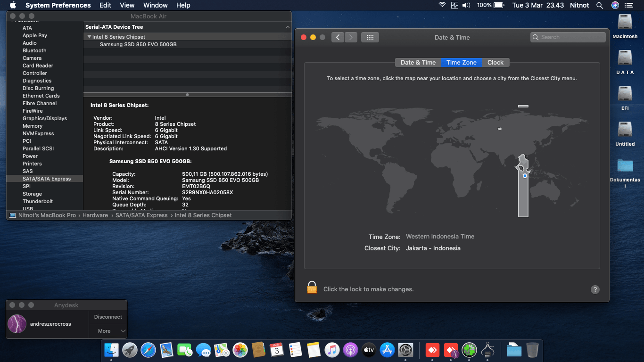Open Maps app in the Dock
Viewport: 644px width, 362px height.
pyautogui.click(x=222, y=350)
